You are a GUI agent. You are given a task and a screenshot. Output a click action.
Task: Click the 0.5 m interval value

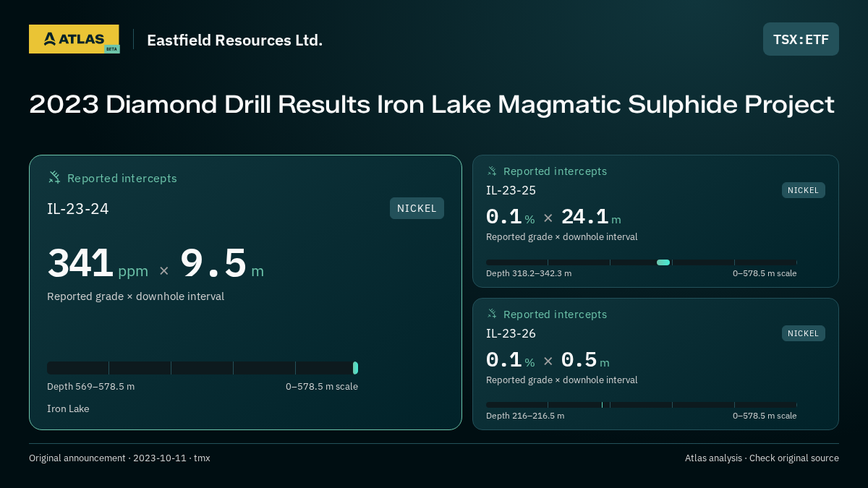pos(585,360)
